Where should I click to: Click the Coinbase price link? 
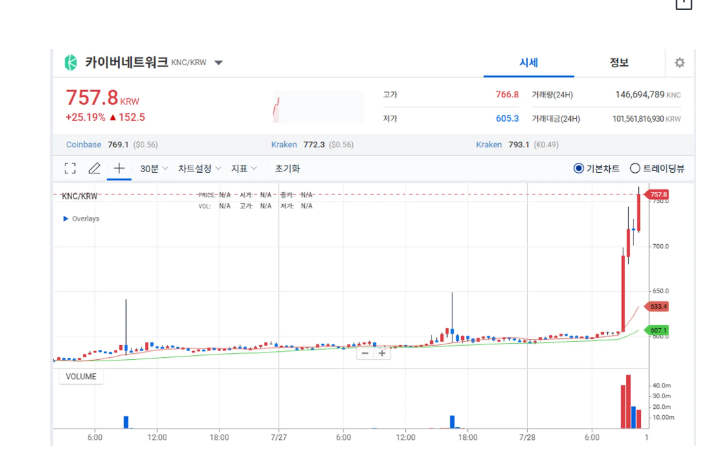click(98, 144)
